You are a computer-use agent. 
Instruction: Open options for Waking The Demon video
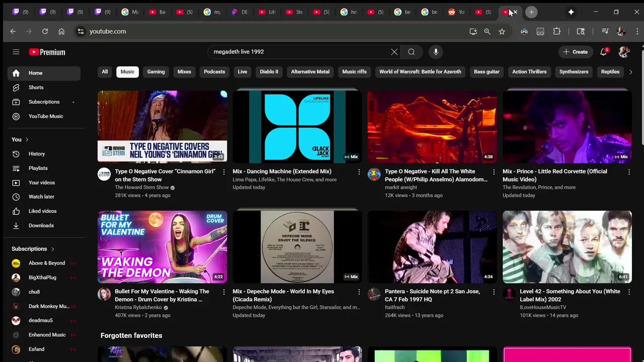[224, 292]
